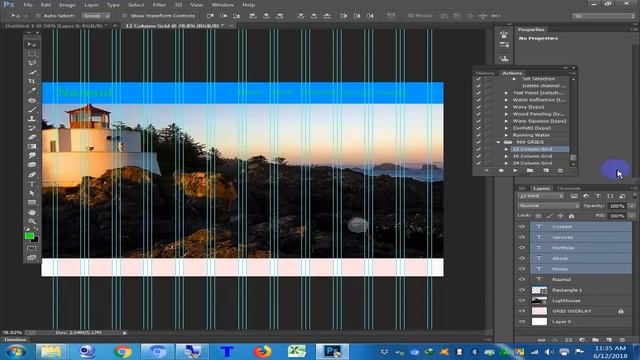The height and width of the screenshot is (360, 640).
Task: Click the black background color swatch
Action: coord(35,240)
